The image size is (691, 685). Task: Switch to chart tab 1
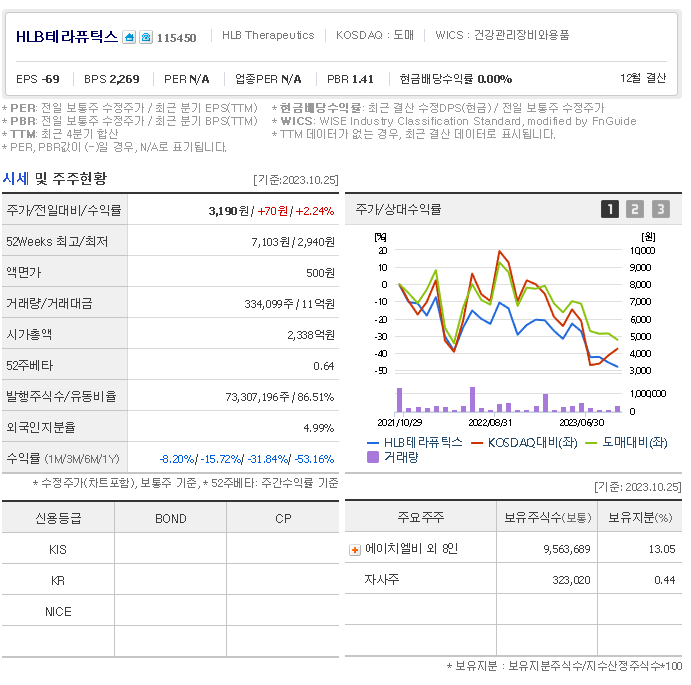pos(609,209)
